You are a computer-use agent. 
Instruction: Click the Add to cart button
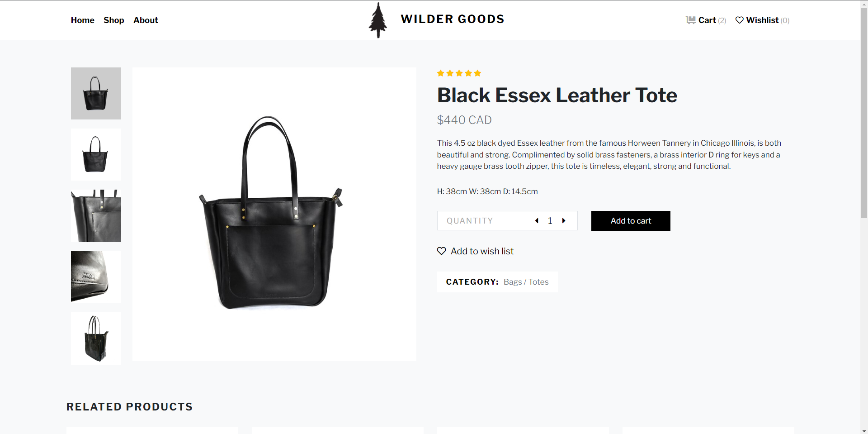(631, 221)
